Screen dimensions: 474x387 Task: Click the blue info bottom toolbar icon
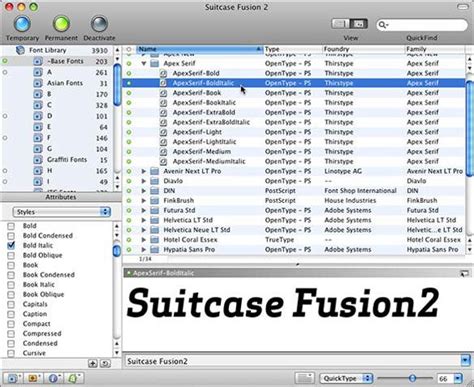coord(54,378)
